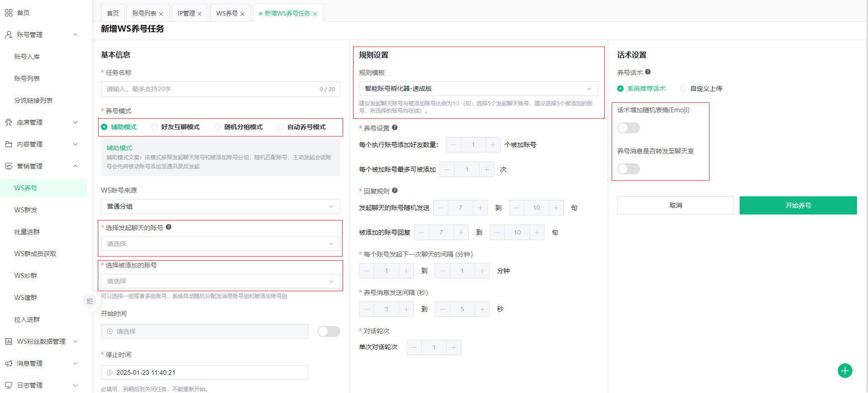Image resolution: width=868 pixels, height=393 pixels.
Task: Open WS群发 in sidebar menu
Action: tap(26, 210)
